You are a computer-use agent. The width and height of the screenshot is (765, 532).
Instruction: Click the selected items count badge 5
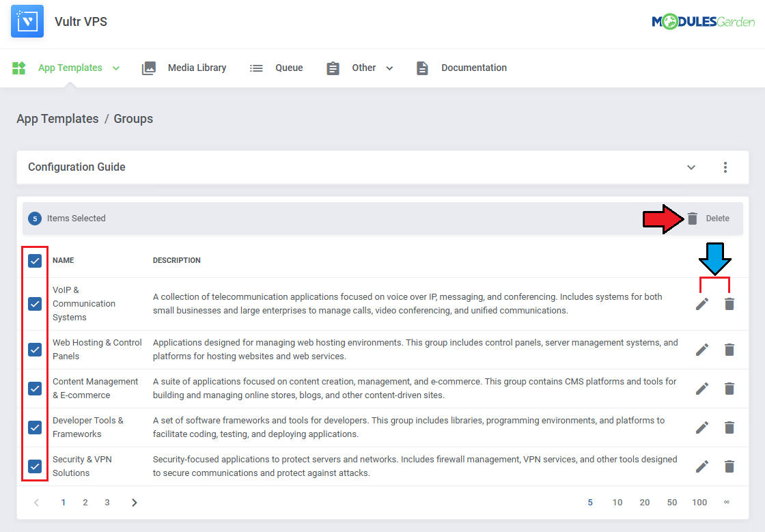point(35,219)
